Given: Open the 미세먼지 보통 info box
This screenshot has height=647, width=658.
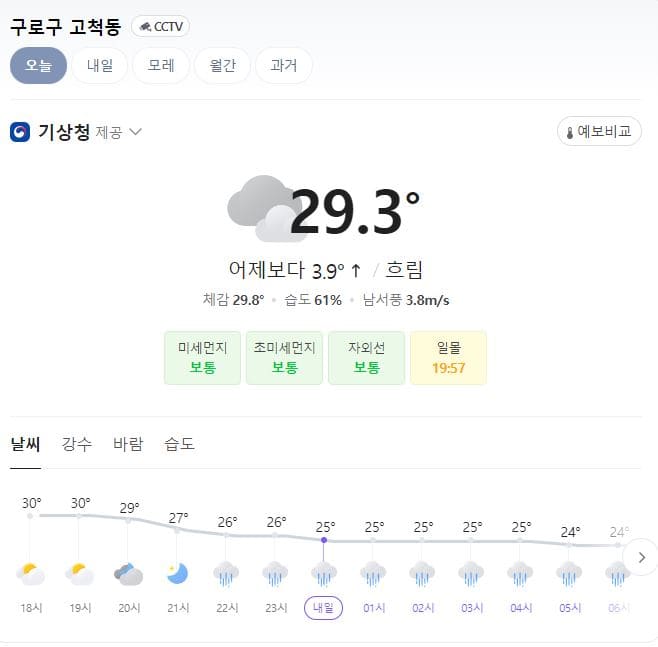Looking at the screenshot, I should tap(202, 358).
